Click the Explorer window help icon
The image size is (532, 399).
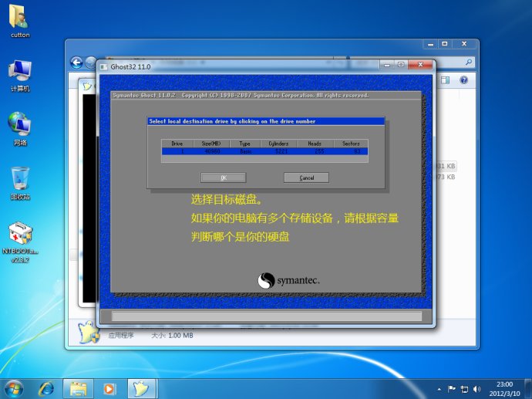coord(463,80)
